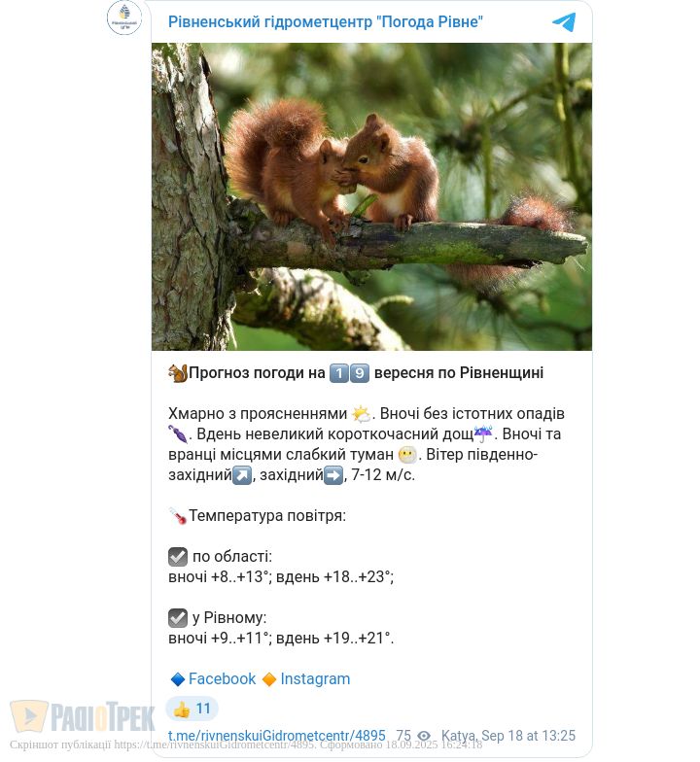Click the Telegram paper plane icon

pyautogui.click(x=564, y=22)
